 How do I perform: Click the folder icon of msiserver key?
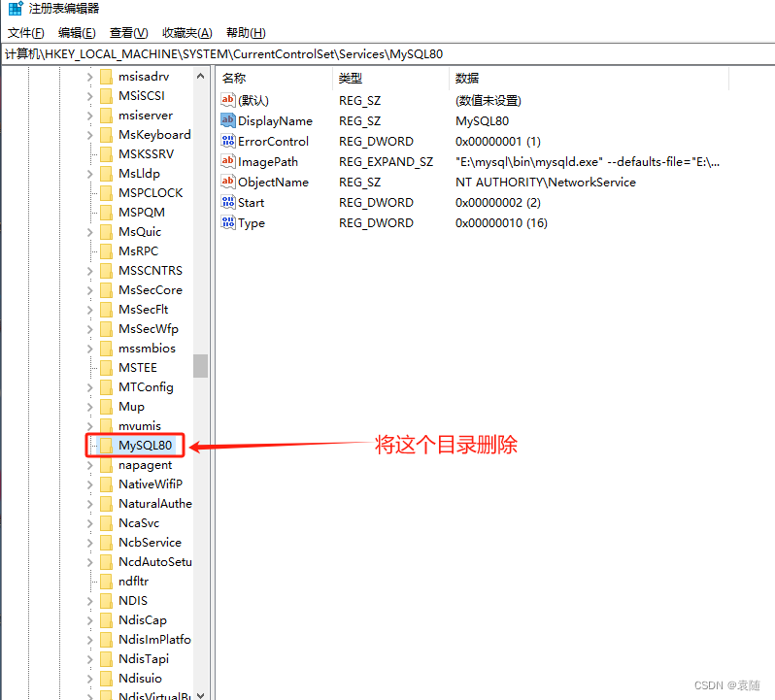[106, 116]
